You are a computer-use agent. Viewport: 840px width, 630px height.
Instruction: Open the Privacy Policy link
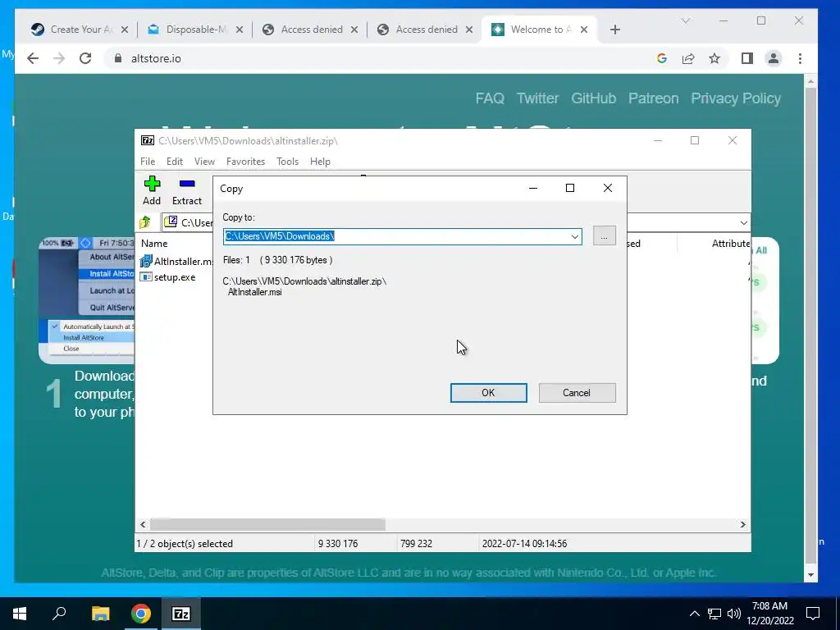coord(736,98)
